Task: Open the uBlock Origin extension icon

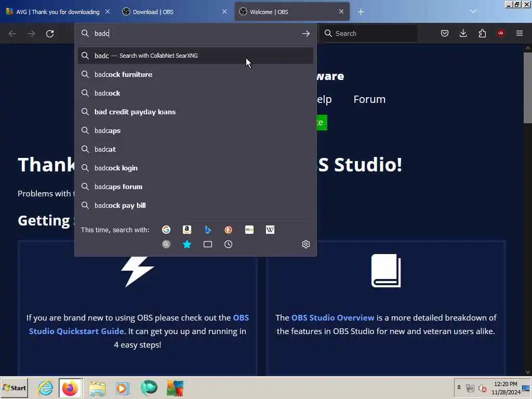Action: (501, 33)
